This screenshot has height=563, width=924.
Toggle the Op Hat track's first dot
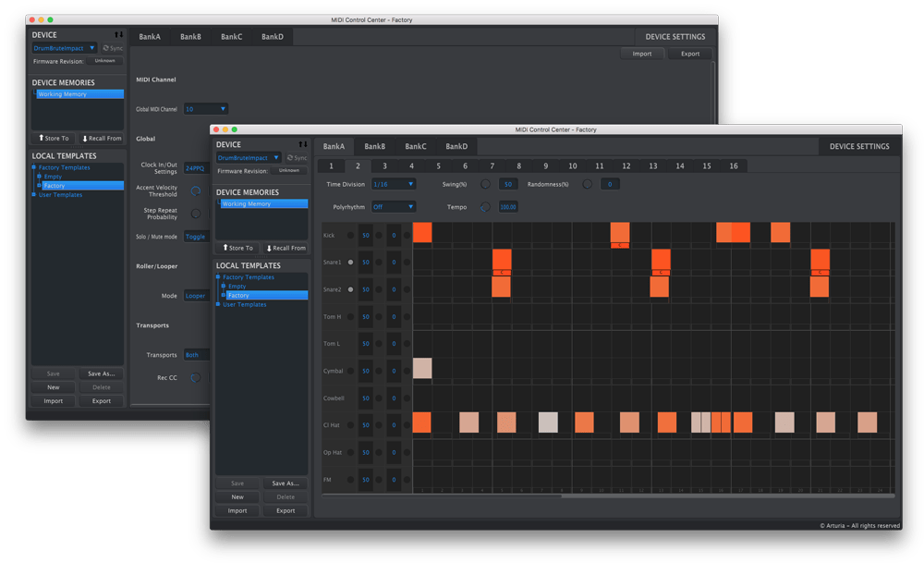tap(350, 452)
